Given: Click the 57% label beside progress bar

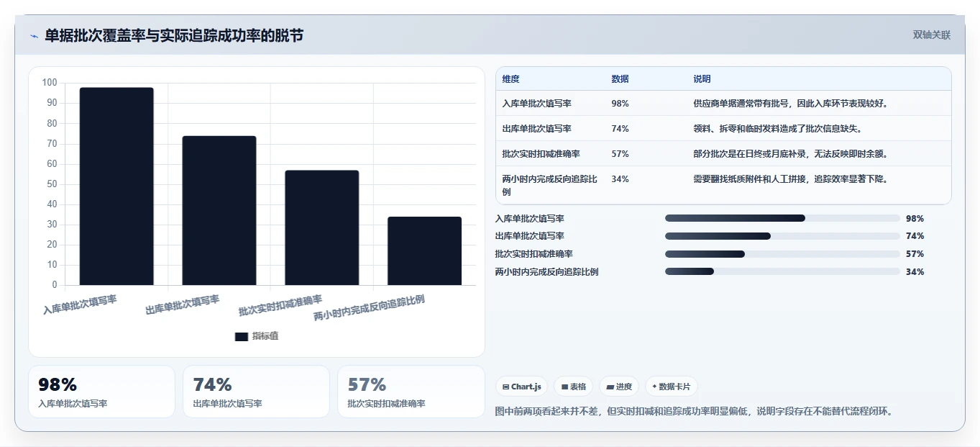Looking at the screenshot, I should (x=915, y=254).
